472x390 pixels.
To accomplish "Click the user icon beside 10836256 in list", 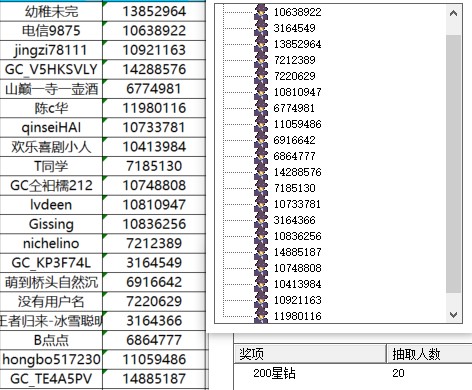I will pyautogui.click(x=261, y=236).
